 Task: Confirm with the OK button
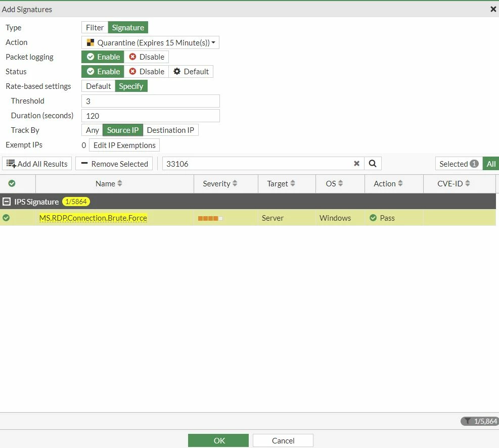pyautogui.click(x=218, y=440)
